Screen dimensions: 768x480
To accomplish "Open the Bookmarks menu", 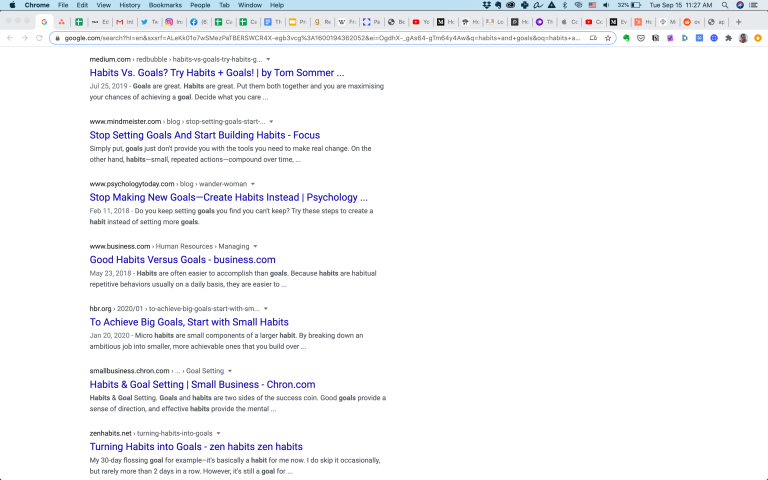I will click(166, 5).
